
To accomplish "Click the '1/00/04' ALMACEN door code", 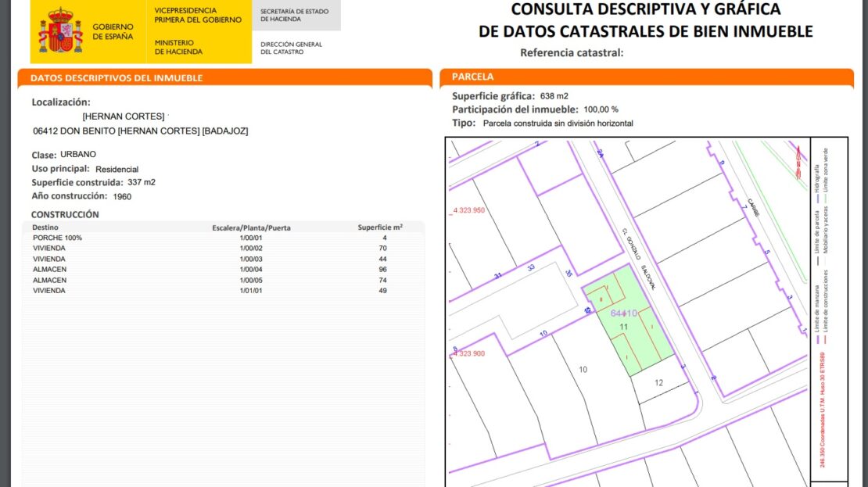I will coord(251,270).
